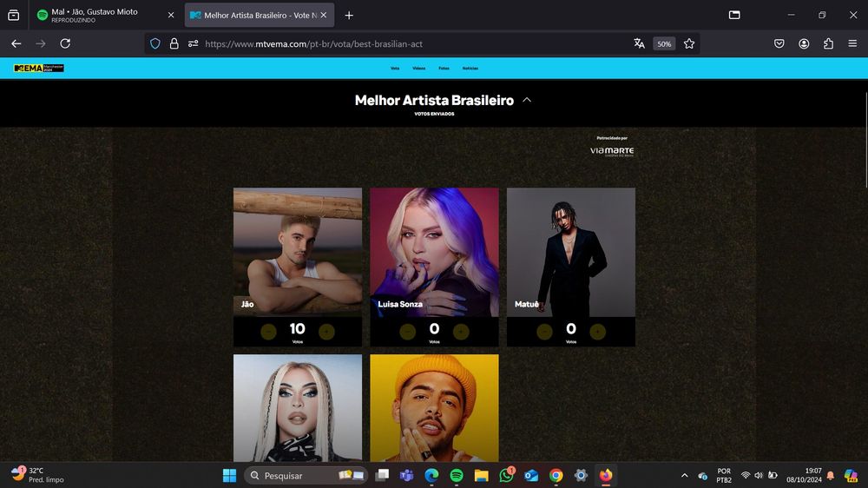Open the Firefox application menu
The width and height of the screenshot is (868, 488).
point(852,43)
